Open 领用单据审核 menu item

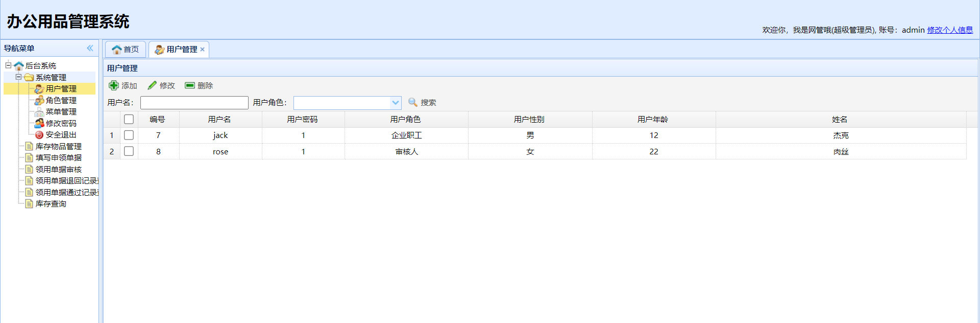[x=59, y=169]
